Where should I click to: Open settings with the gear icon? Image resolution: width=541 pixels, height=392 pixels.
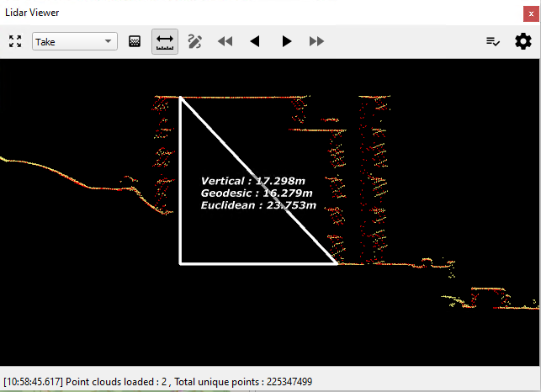click(x=523, y=41)
